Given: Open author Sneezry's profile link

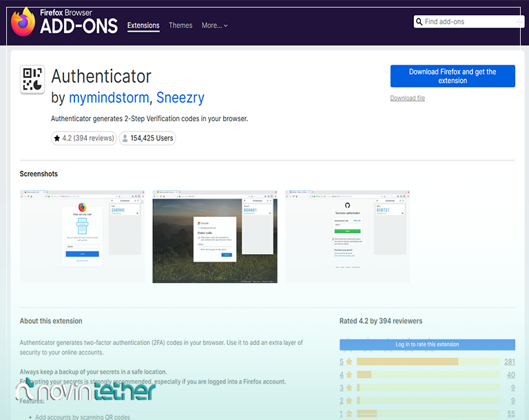Looking at the screenshot, I should coord(180,98).
